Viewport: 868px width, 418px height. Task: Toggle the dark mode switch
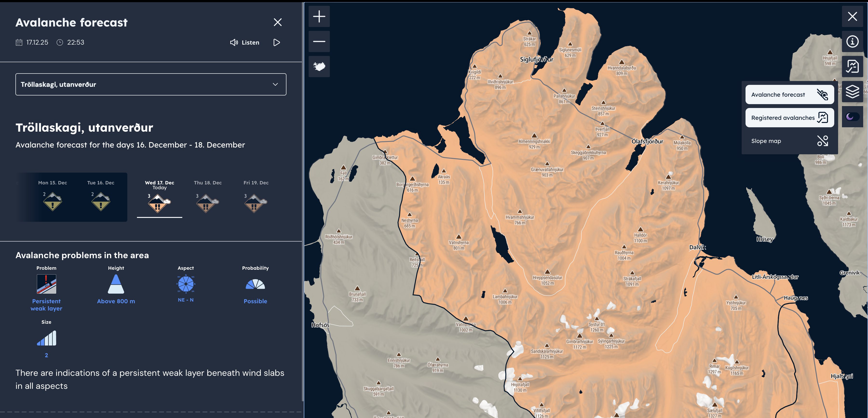pos(852,116)
